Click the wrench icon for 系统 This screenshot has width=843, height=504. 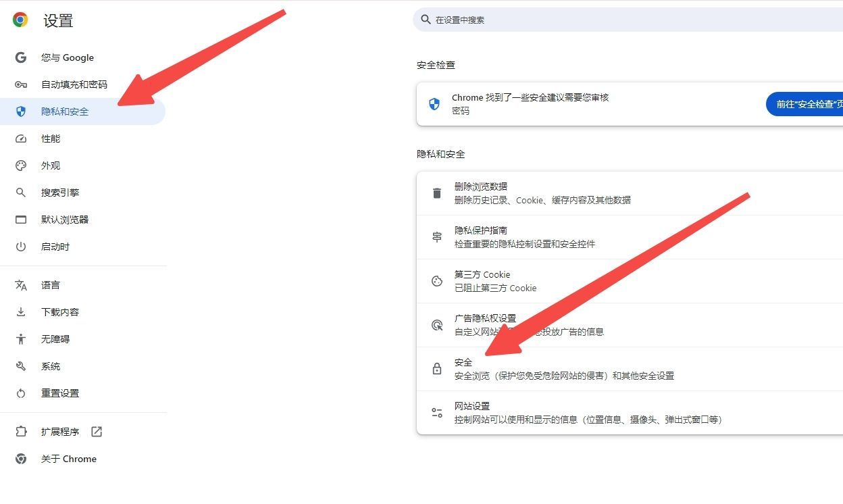pos(21,366)
